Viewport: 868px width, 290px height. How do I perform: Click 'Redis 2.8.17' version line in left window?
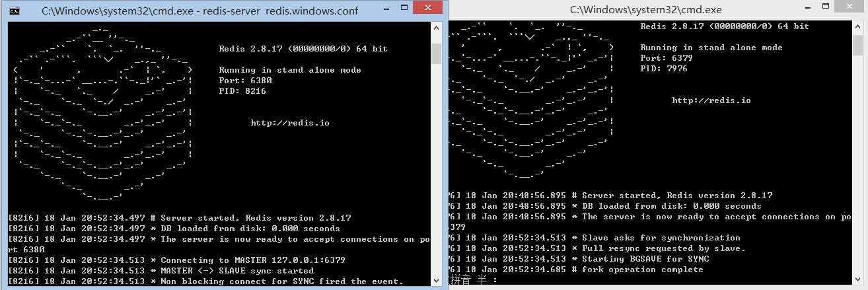coord(303,49)
